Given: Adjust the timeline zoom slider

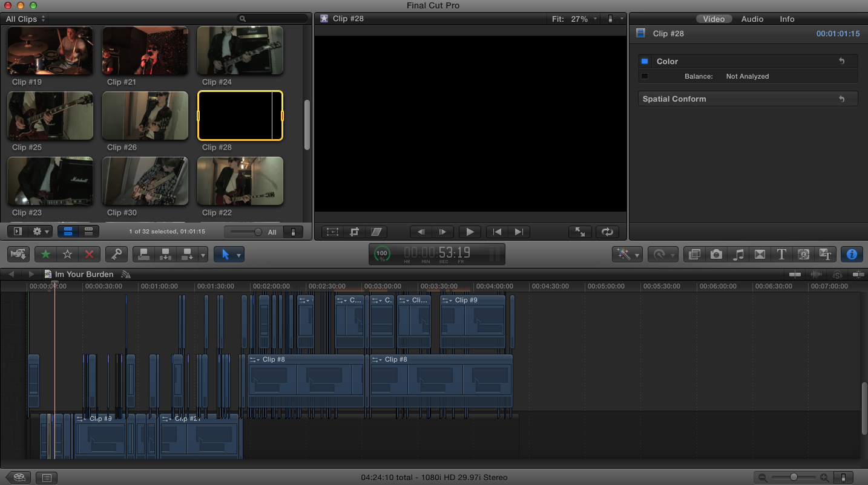Looking at the screenshot, I should [794, 478].
